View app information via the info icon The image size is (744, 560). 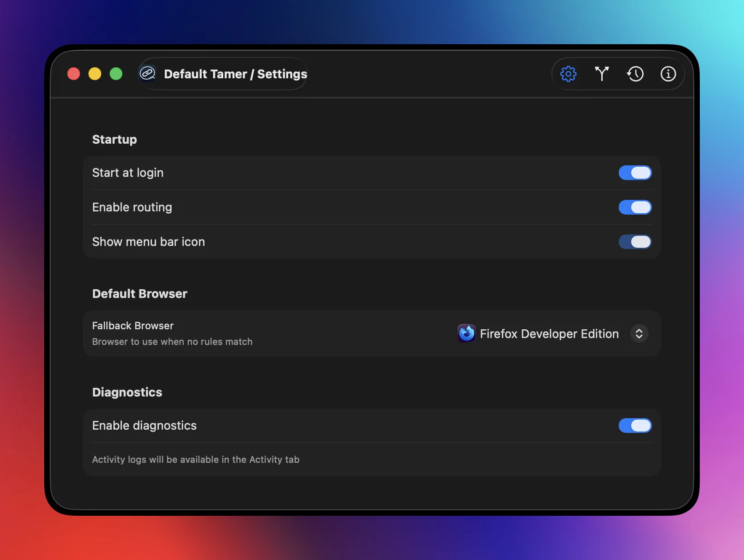point(668,74)
